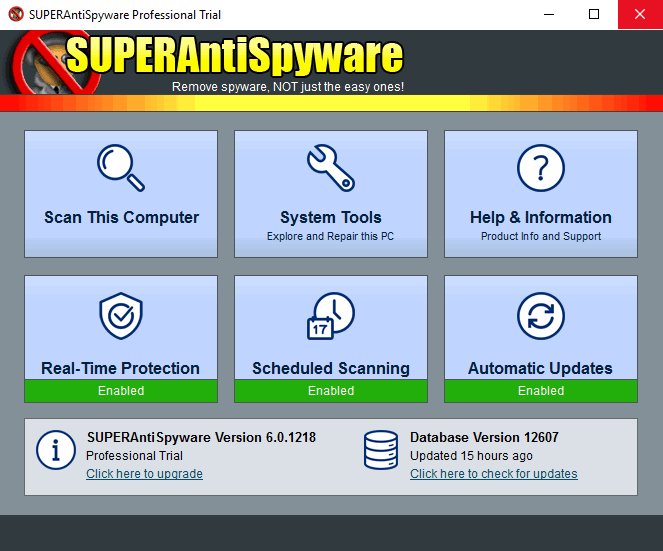
Task: Click the calendar clock Scheduled Scanning icon
Action: (331, 315)
